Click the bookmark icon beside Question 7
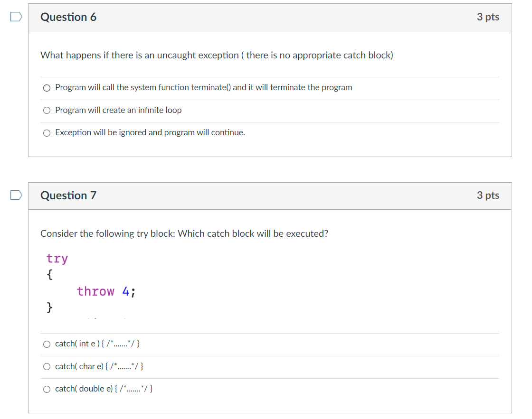Screen dimensions: 532x419 point(15,194)
